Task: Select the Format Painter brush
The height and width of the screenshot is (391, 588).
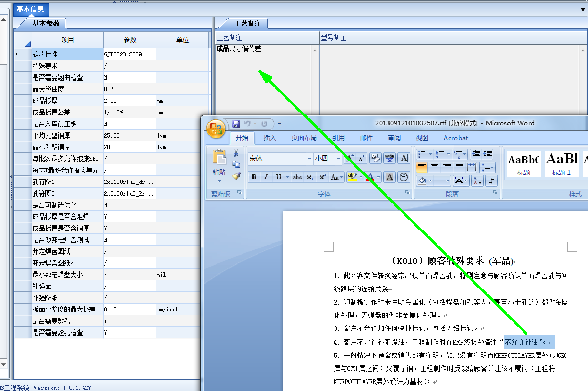Action: click(236, 175)
